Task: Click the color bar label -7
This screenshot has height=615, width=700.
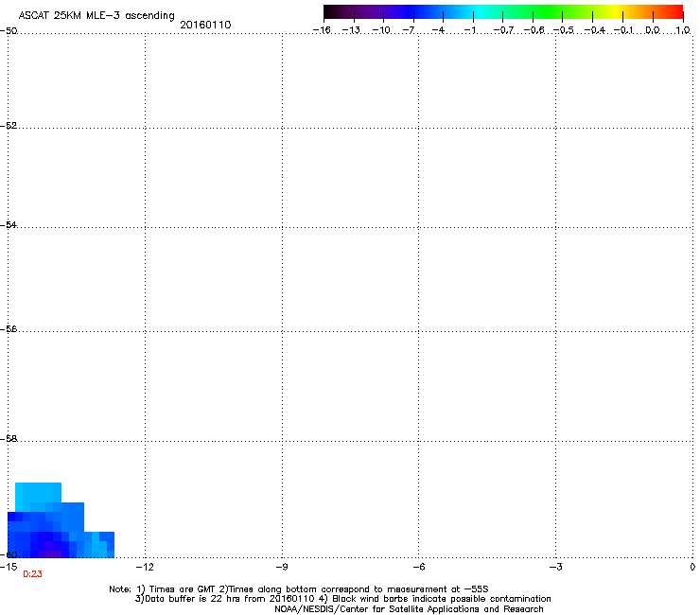Action: (x=409, y=30)
